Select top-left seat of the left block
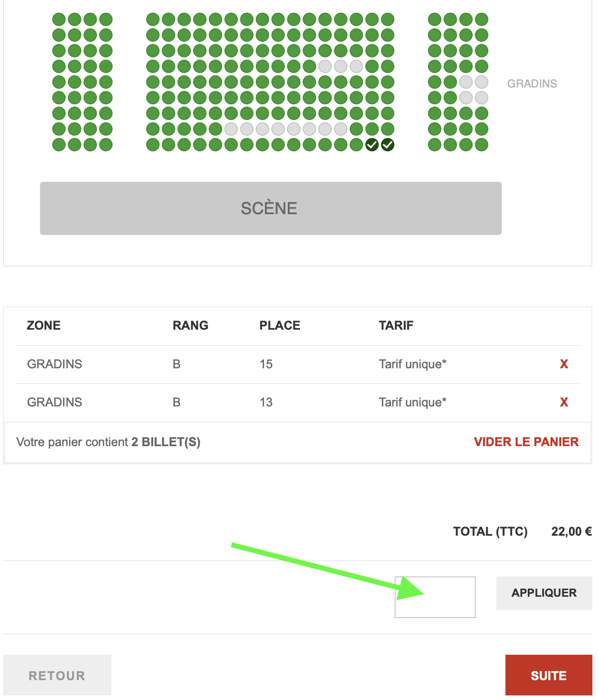This screenshot has width=599, height=700. (x=59, y=20)
